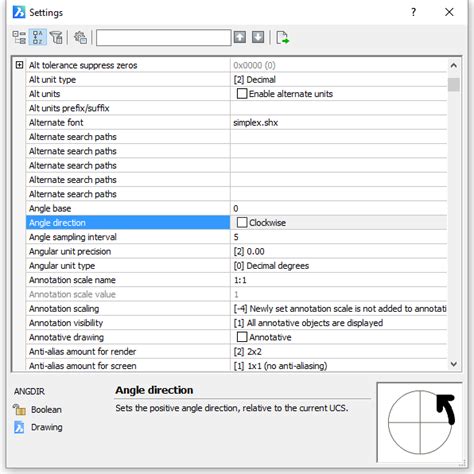The width and height of the screenshot is (474, 474).
Task: Select Annotation scaling label
Action: click(x=64, y=308)
